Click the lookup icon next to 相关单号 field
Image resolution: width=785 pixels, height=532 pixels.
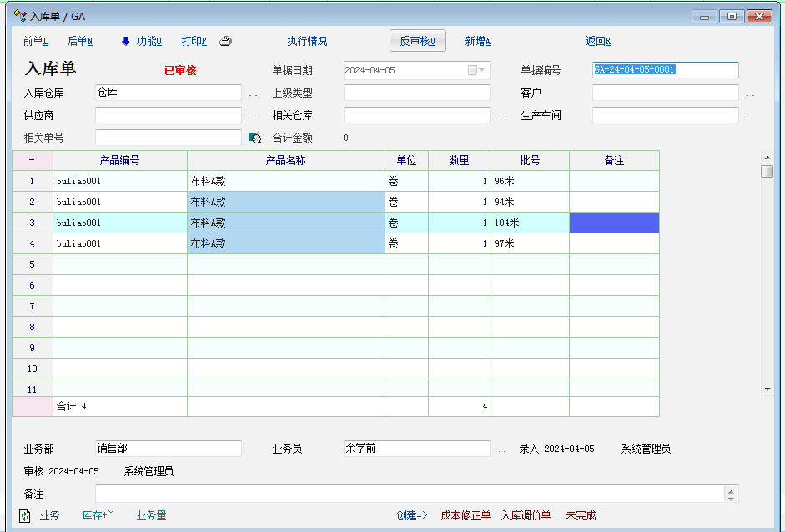pos(254,138)
